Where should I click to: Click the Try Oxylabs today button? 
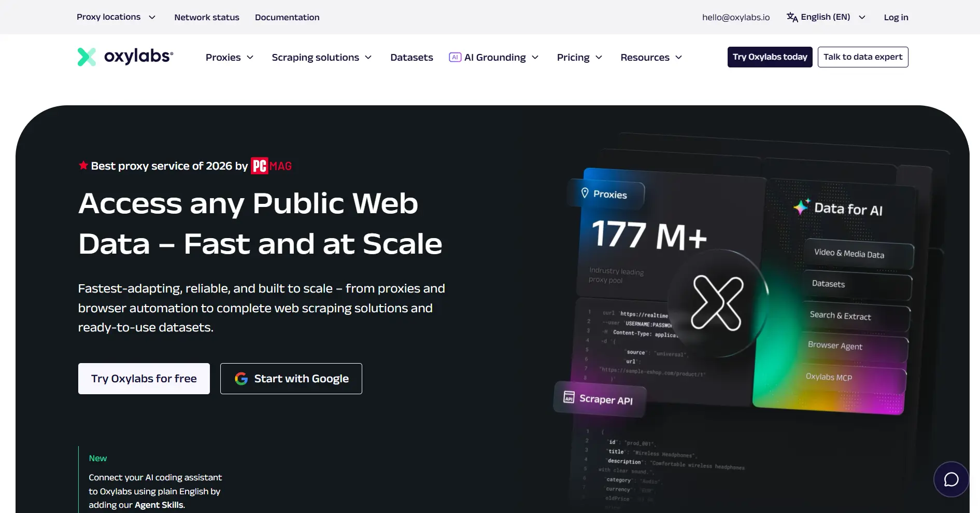tap(770, 57)
